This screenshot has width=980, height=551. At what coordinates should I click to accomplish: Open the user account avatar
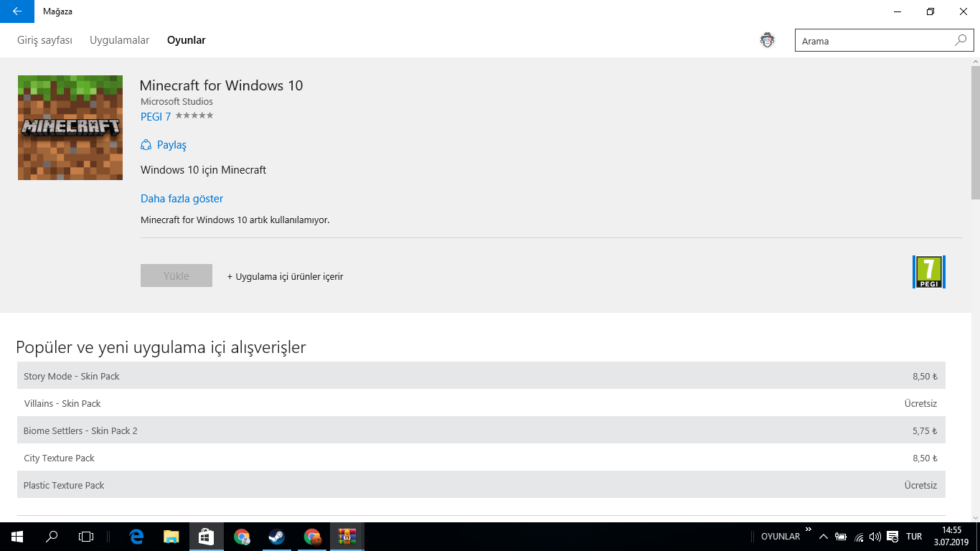(x=768, y=40)
